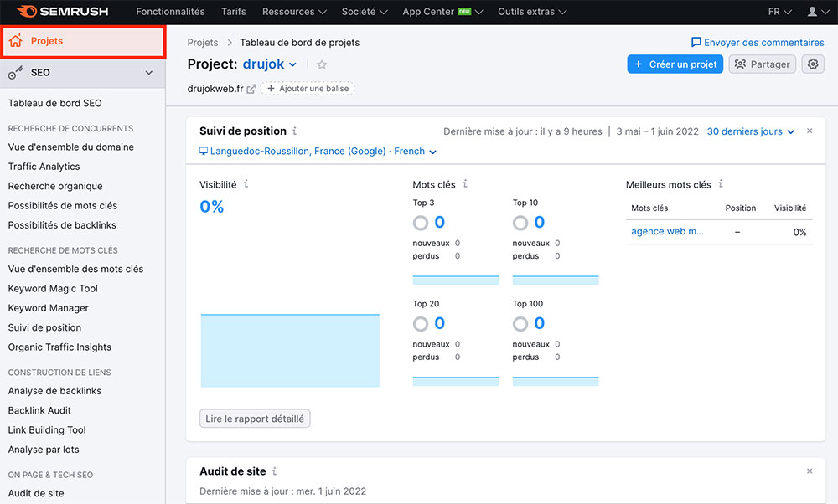Viewport: 838px width, 504px height.
Task: Click the Projets breadcrumb link
Action: [203, 42]
